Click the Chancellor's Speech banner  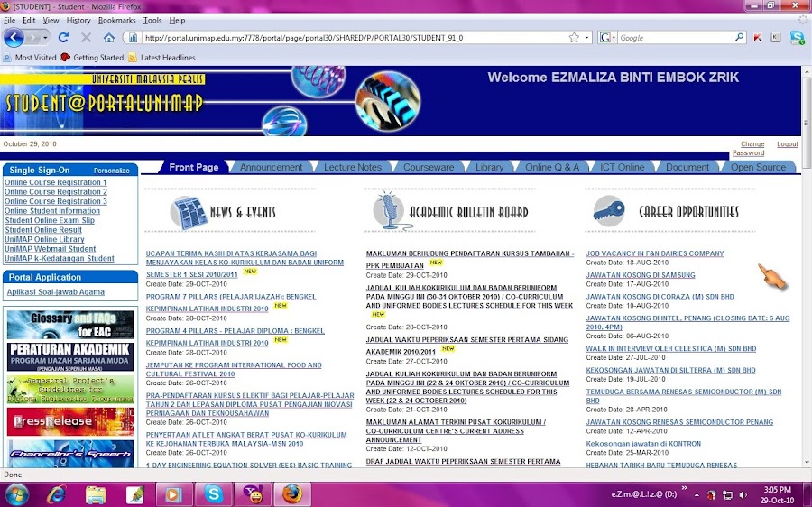coord(70,454)
